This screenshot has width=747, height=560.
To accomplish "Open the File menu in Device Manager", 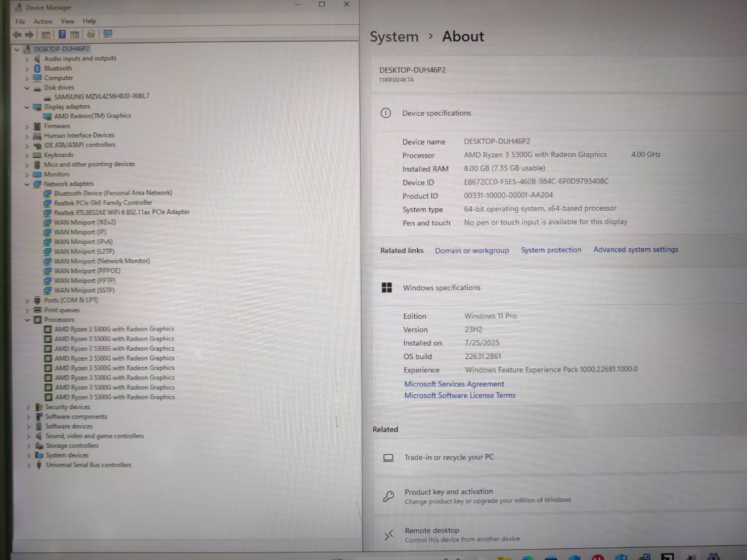I will [20, 21].
